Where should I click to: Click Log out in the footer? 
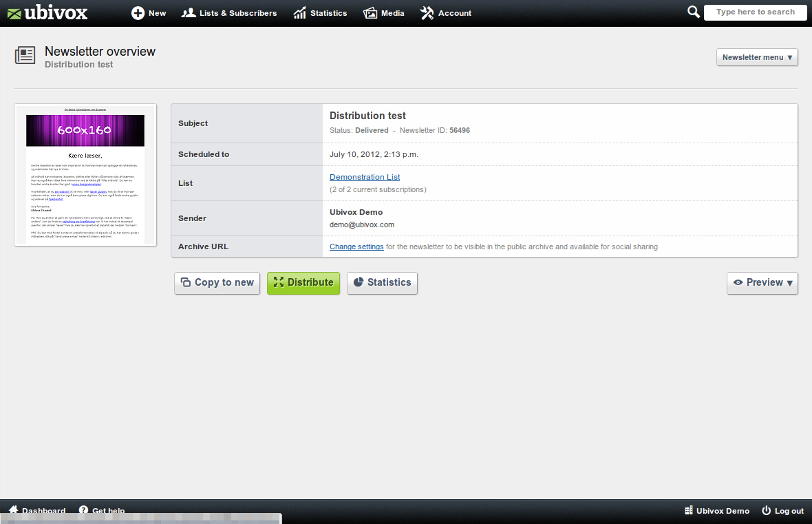pos(783,510)
